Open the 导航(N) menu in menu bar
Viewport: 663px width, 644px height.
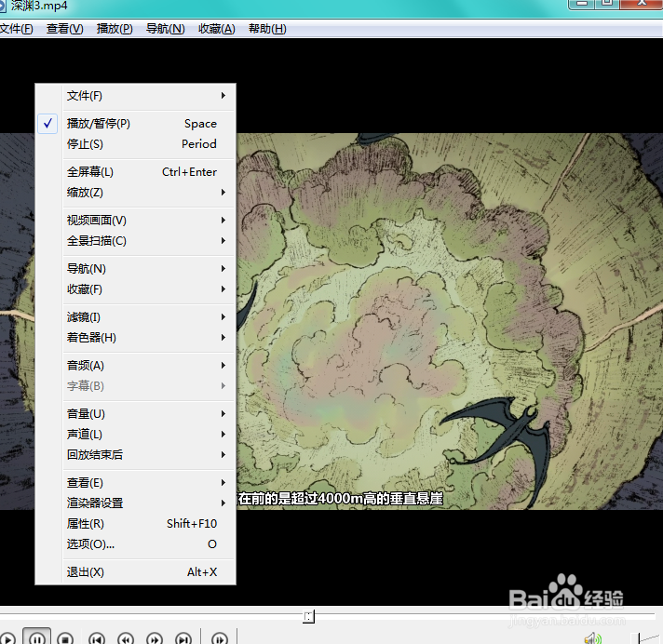click(166, 29)
